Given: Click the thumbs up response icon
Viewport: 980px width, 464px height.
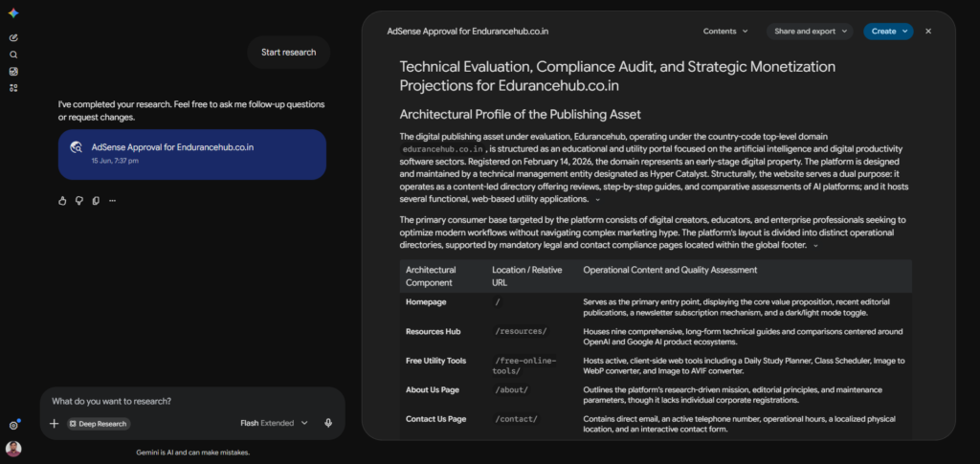Looking at the screenshot, I should tap(62, 201).
